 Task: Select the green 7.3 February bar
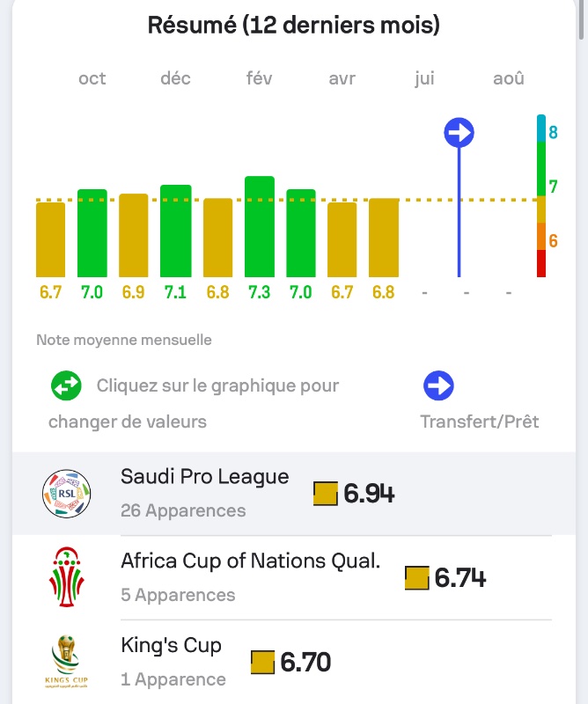click(x=260, y=226)
